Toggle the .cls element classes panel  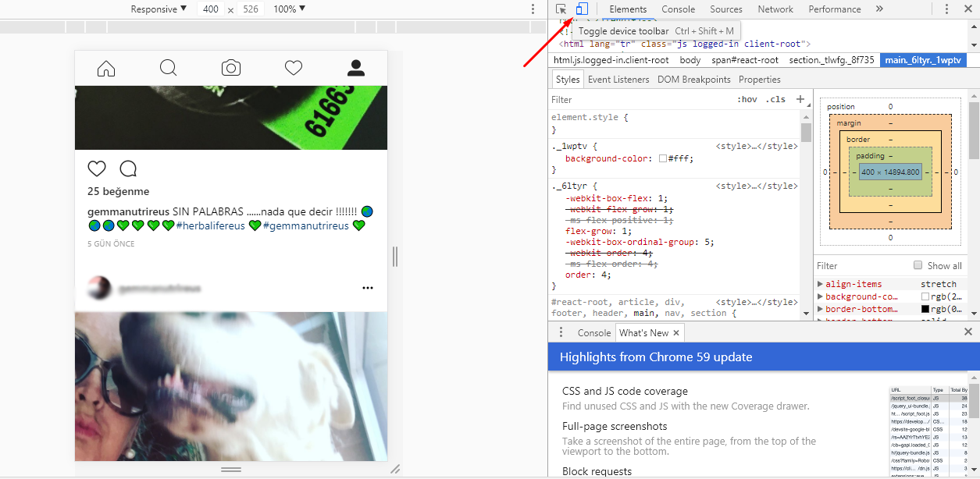click(x=775, y=99)
